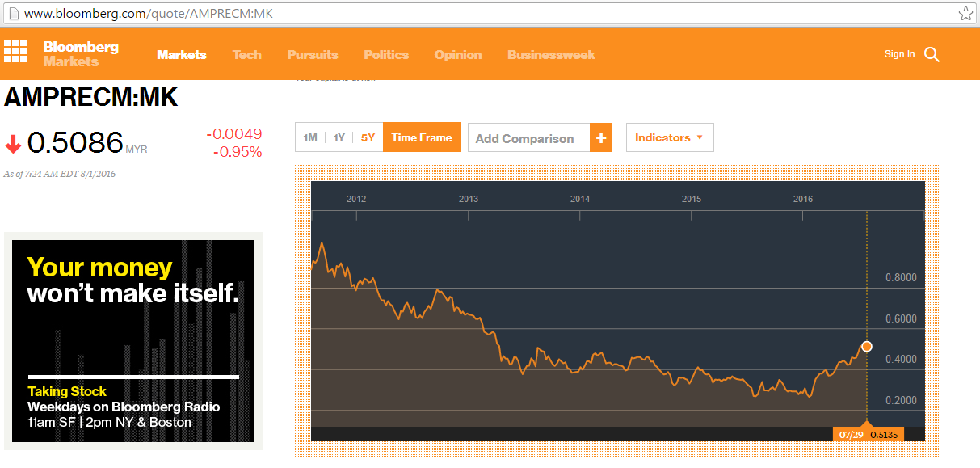Open the Politics navigation item
The image size is (980, 468).
point(386,55)
